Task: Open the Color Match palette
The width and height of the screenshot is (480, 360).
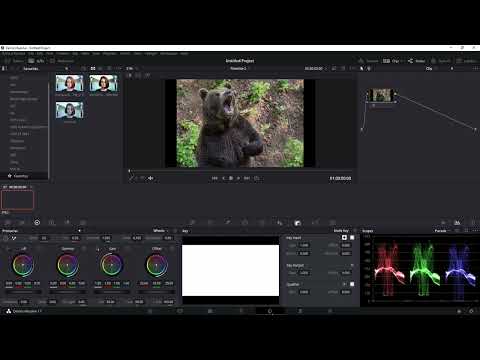Action: pyautogui.click(x=22, y=222)
